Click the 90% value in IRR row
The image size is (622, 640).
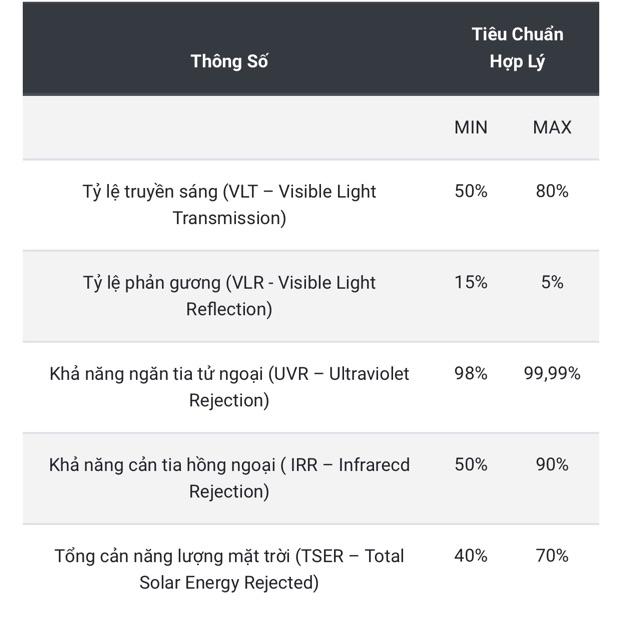coord(552,464)
